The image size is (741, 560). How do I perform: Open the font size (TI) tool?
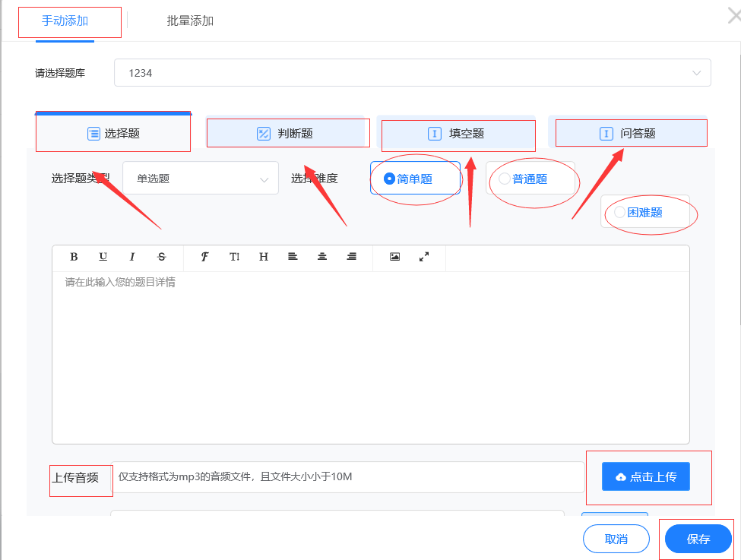point(234,257)
